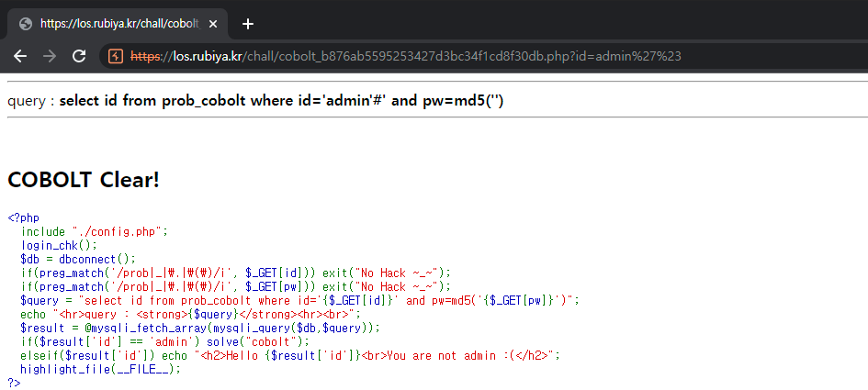This screenshot has height=390, width=868.
Task: Click the 'highlight_file(__FILE__);' line
Action: click(x=101, y=369)
